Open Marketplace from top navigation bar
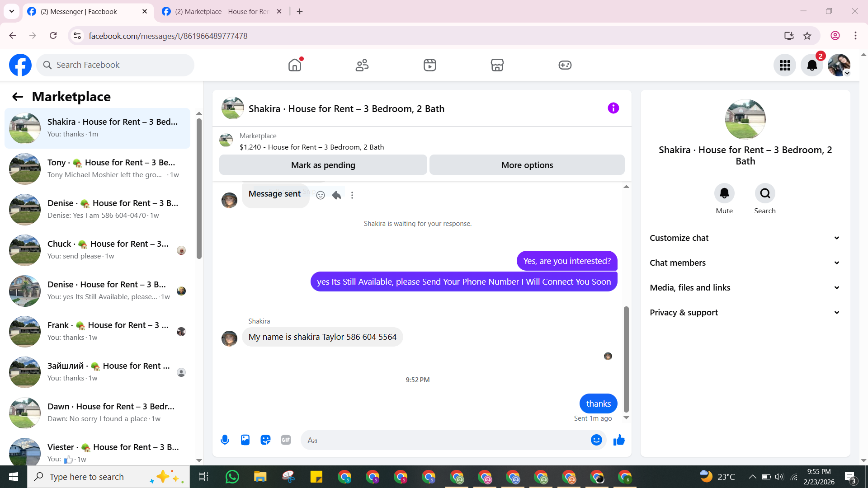Image resolution: width=868 pixels, height=488 pixels. click(x=497, y=65)
